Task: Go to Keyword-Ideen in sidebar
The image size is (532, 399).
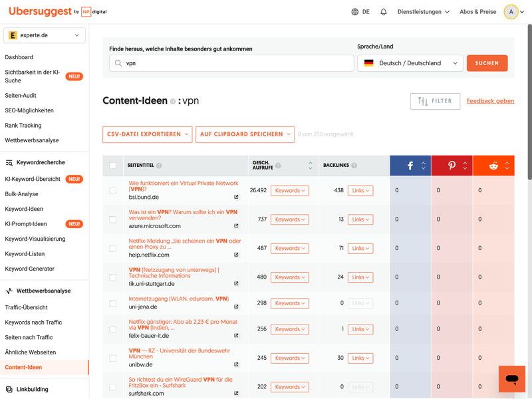Action: point(24,209)
